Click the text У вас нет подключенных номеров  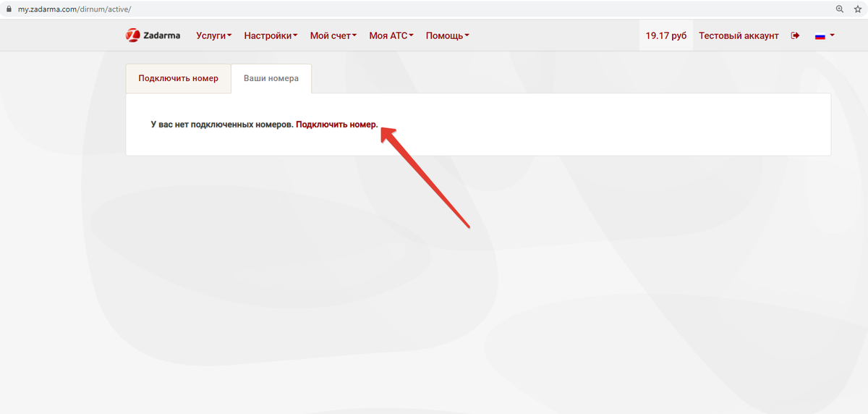[222, 124]
